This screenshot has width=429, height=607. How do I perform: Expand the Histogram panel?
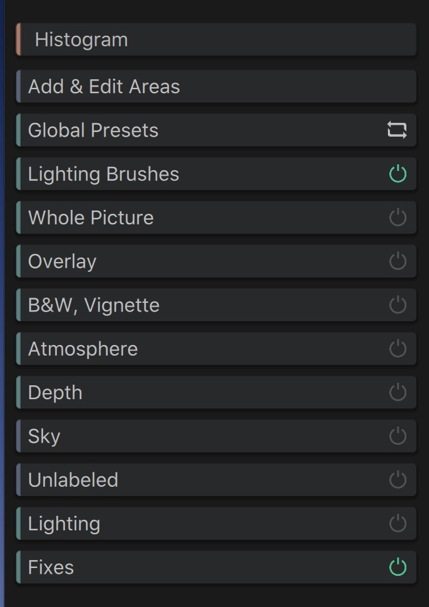pyautogui.click(x=216, y=39)
